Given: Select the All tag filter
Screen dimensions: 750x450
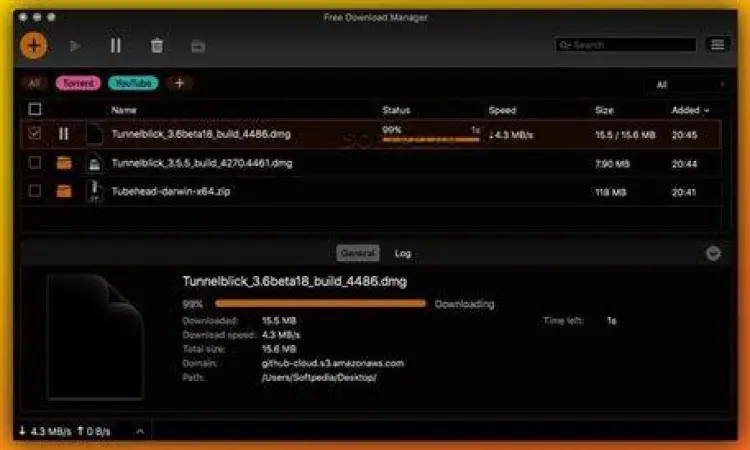Looking at the screenshot, I should 34,83.
